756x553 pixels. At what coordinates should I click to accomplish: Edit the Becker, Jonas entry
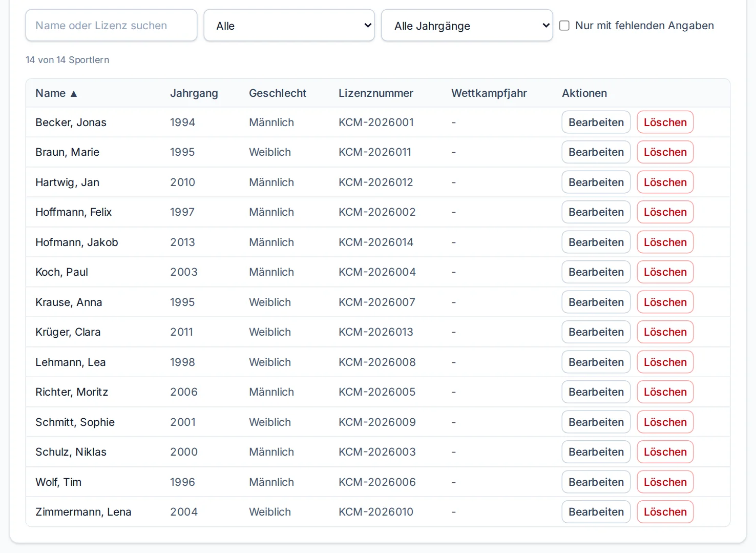point(596,122)
